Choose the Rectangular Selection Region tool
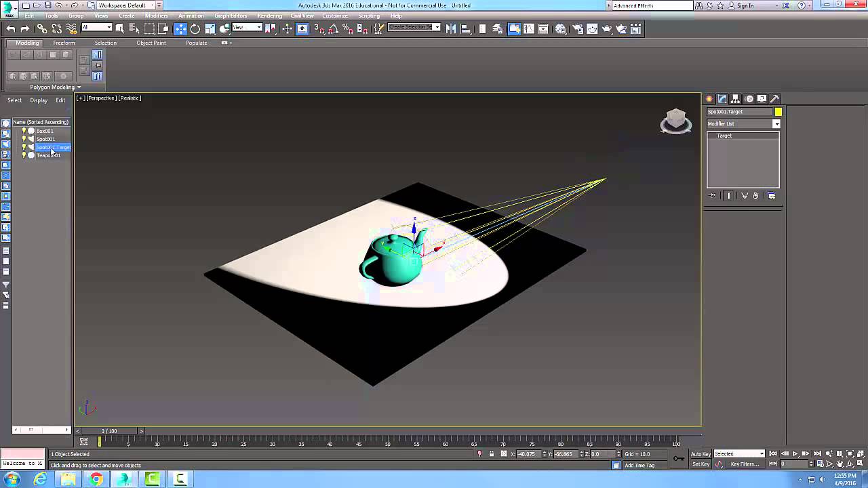868x488 pixels. pyautogui.click(x=149, y=28)
